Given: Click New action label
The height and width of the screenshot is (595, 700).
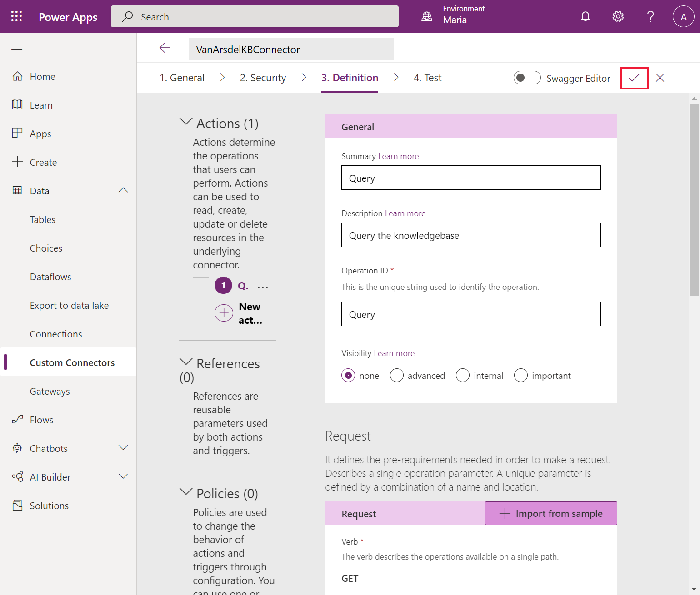Looking at the screenshot, I should coord(250,313).
